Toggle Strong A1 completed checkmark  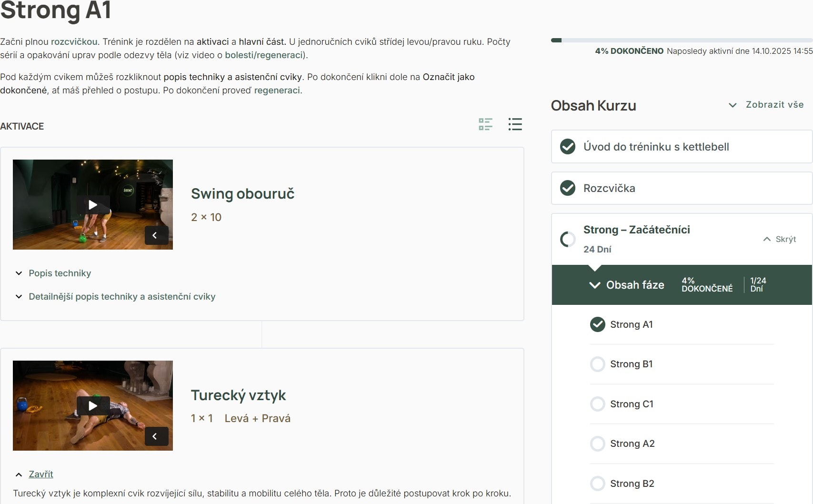tap(597, 324)
